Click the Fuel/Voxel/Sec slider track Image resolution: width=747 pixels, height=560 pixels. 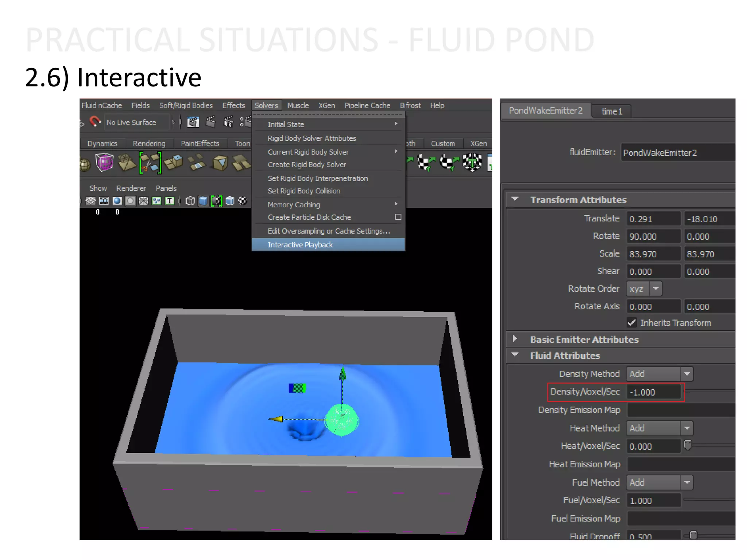pos(709,499)
